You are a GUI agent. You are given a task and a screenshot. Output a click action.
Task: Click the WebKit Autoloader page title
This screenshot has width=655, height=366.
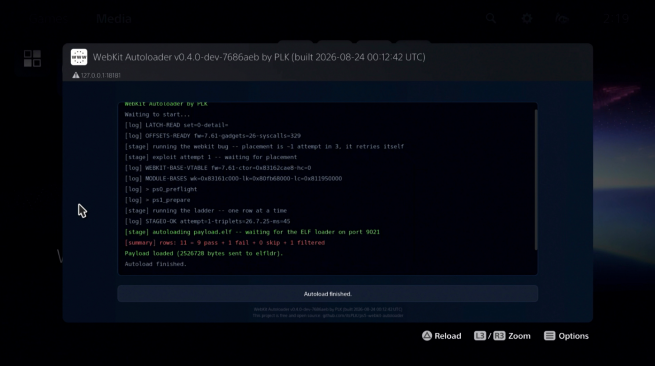(259, 57)
